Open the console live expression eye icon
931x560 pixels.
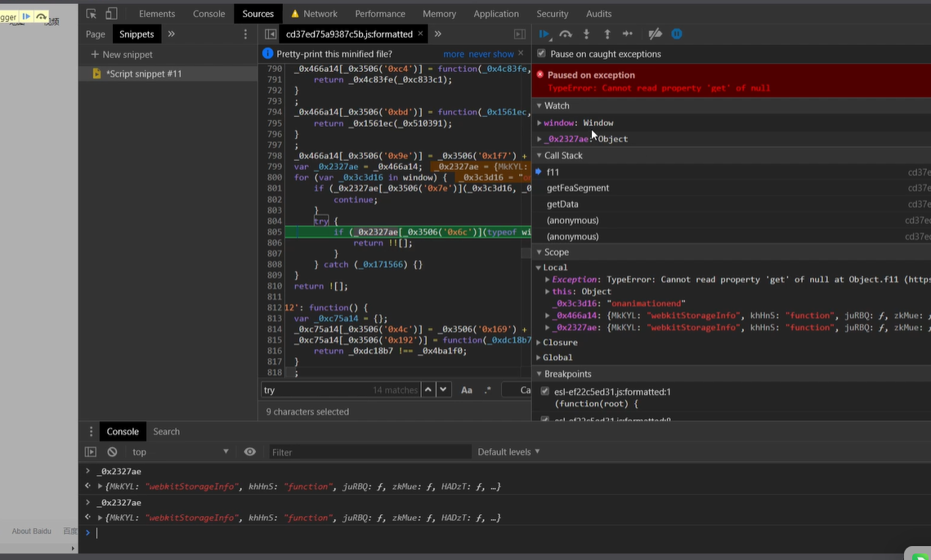pos(249,452)
